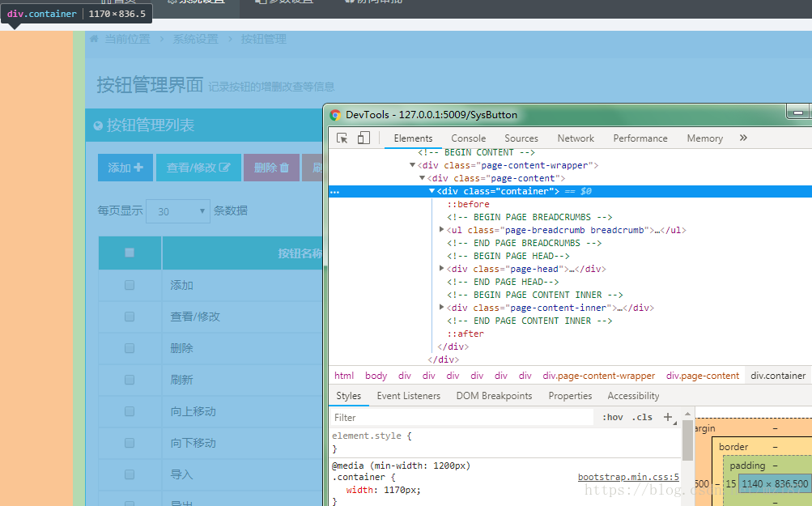The image size is (812, 506).
Task: Click the Chrome logo in DevTools title
Action: [x=336, y=115]
